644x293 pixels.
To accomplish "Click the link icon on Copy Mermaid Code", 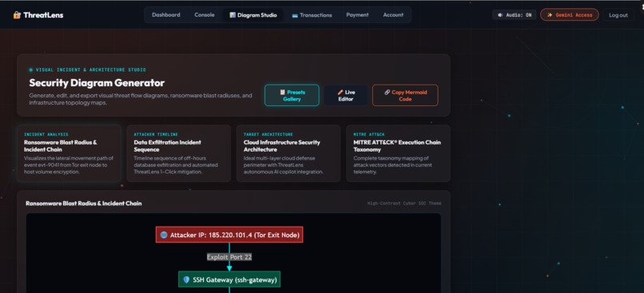I will point(387,93).
